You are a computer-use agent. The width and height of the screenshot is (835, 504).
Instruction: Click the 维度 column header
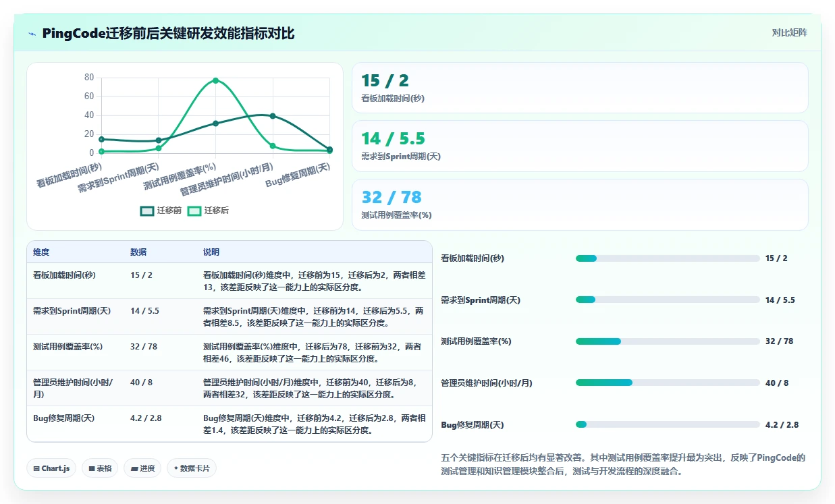click(x=41, y=252)
